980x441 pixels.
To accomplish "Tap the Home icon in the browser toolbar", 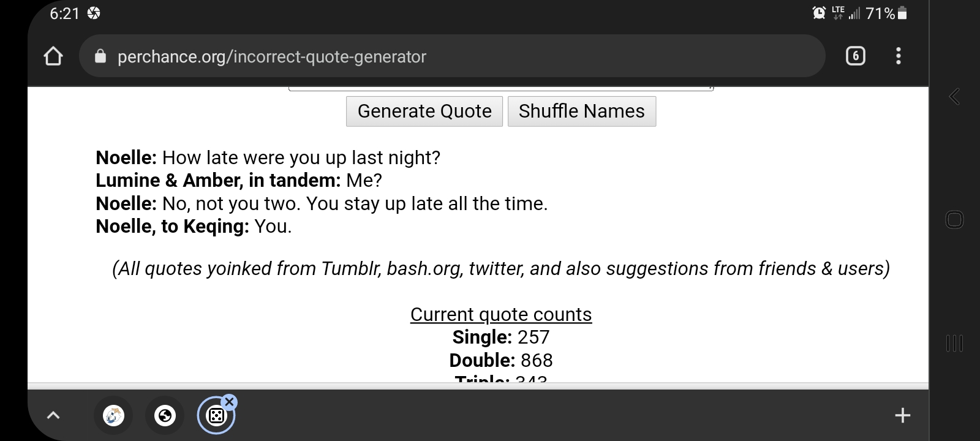I will pos(54,56).
